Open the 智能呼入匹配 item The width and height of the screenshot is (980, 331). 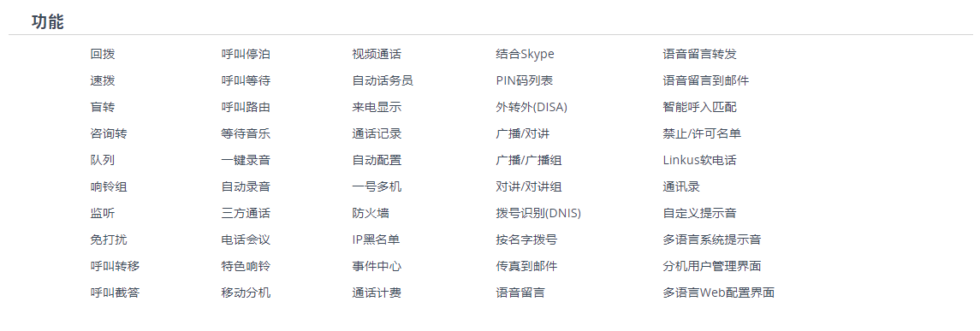point(700,108)
